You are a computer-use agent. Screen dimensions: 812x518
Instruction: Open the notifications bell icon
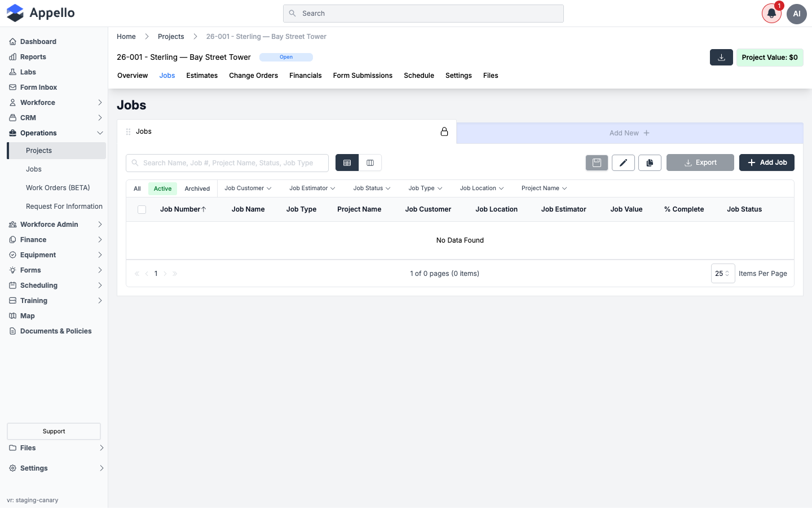tap(771, 14)
